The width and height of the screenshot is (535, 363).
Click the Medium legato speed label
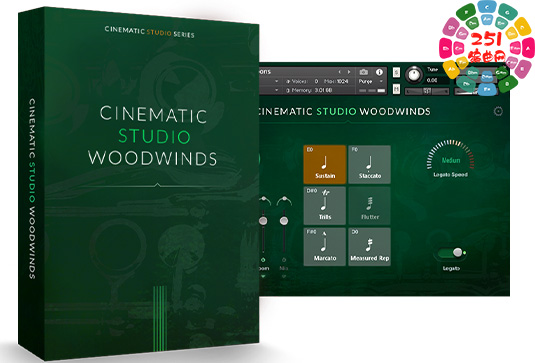click(451, 160)
